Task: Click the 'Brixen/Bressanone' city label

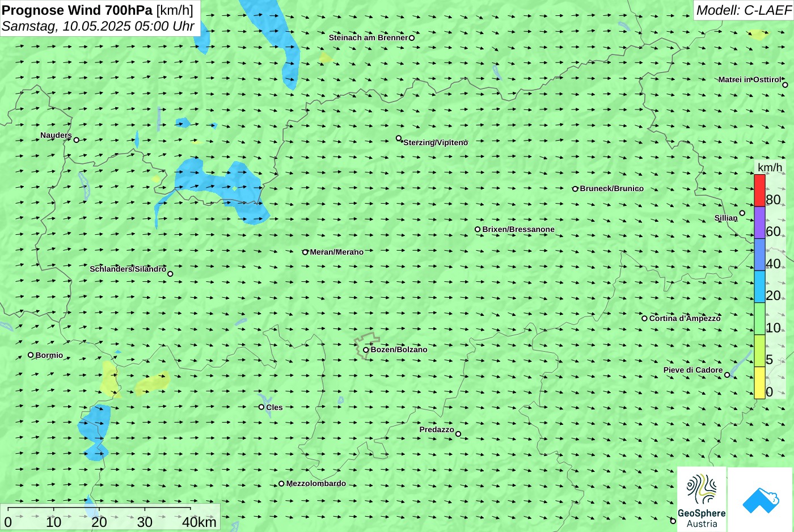Action: [518, 229]
